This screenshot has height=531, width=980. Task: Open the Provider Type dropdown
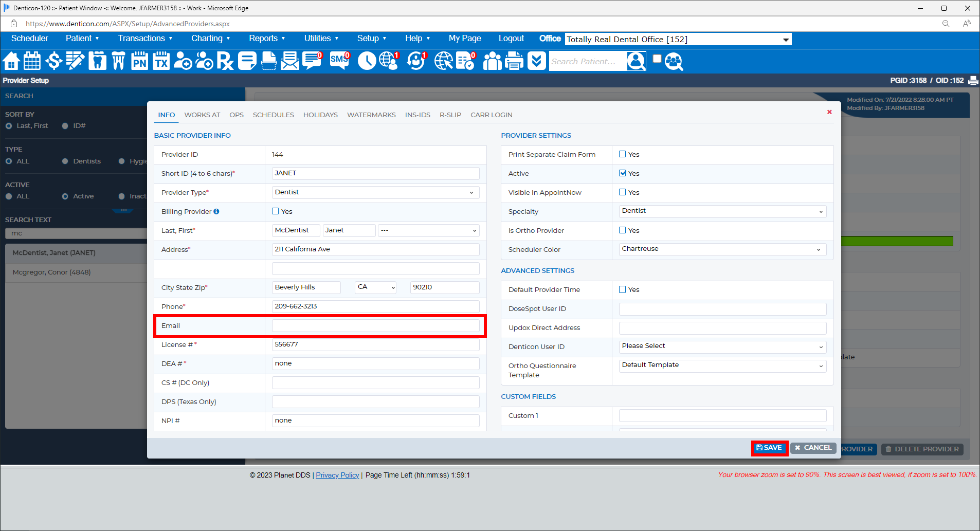point(375,192)
